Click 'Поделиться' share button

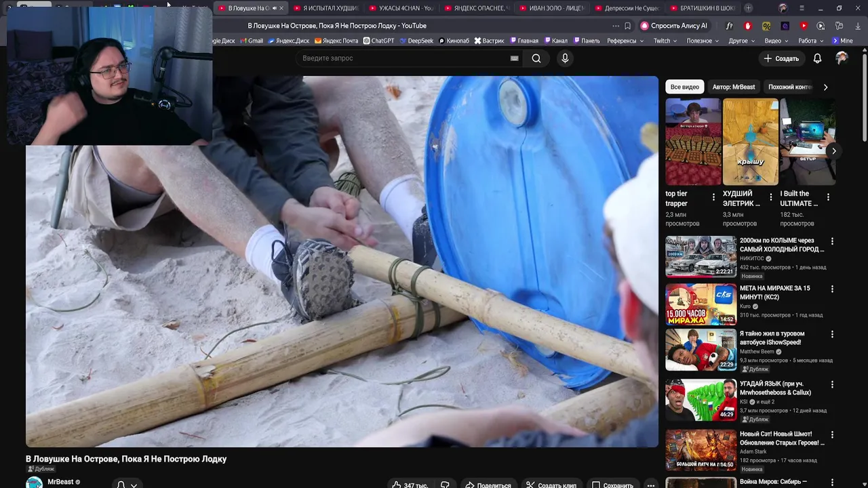pyautogui.click(x=488, y=485)
